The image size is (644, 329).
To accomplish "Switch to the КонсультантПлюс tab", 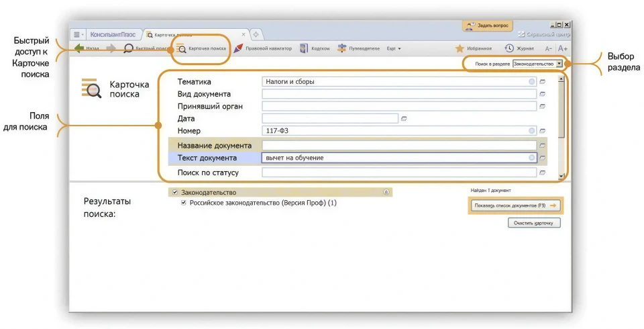I will 113,34.
